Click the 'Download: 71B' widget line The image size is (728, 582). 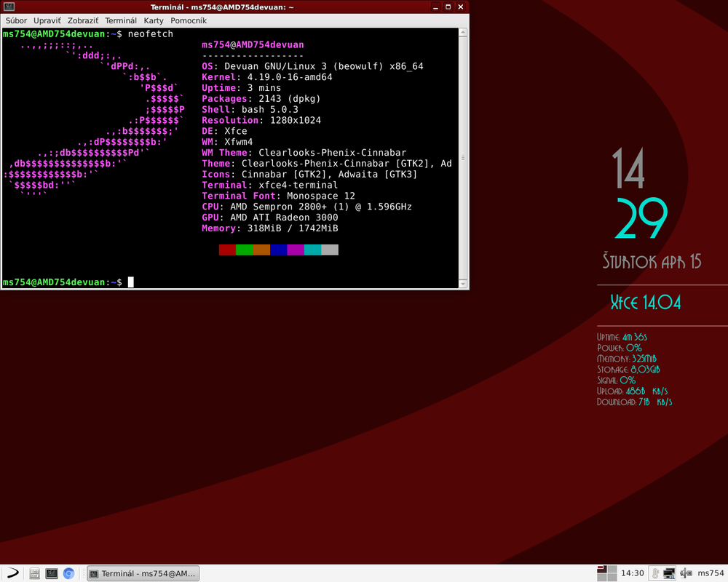point(635,402)
